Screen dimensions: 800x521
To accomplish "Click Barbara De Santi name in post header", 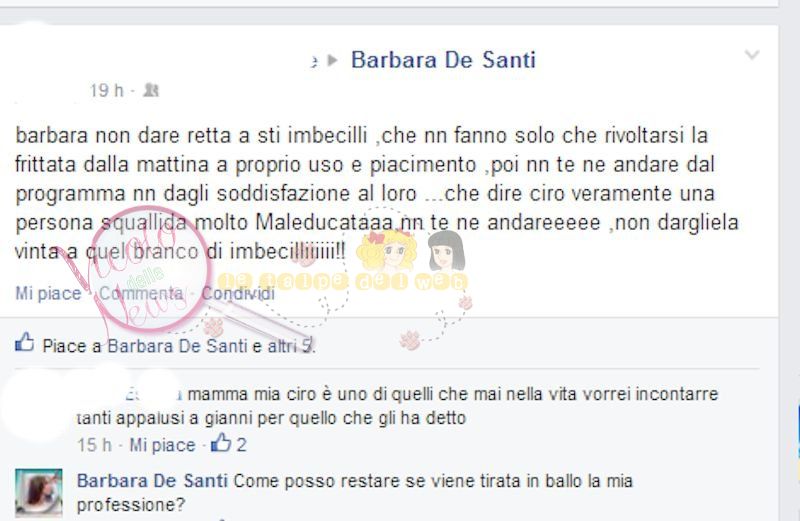I will pos(443,60).
